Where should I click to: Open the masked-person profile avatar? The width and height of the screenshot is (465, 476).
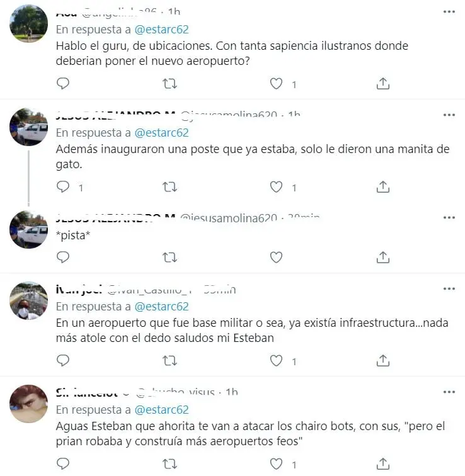(28, 300)
